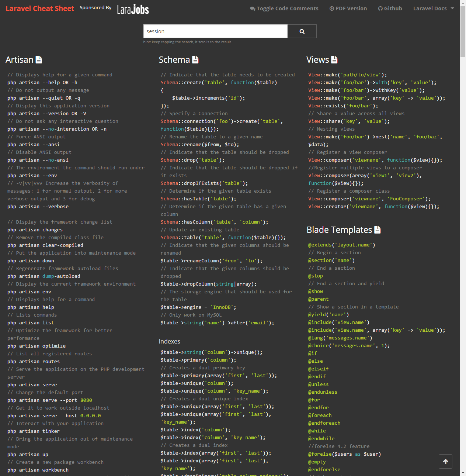466x476 pixels.
Task: Click 'php artisan optimize' line
Action: coord(36,346)
